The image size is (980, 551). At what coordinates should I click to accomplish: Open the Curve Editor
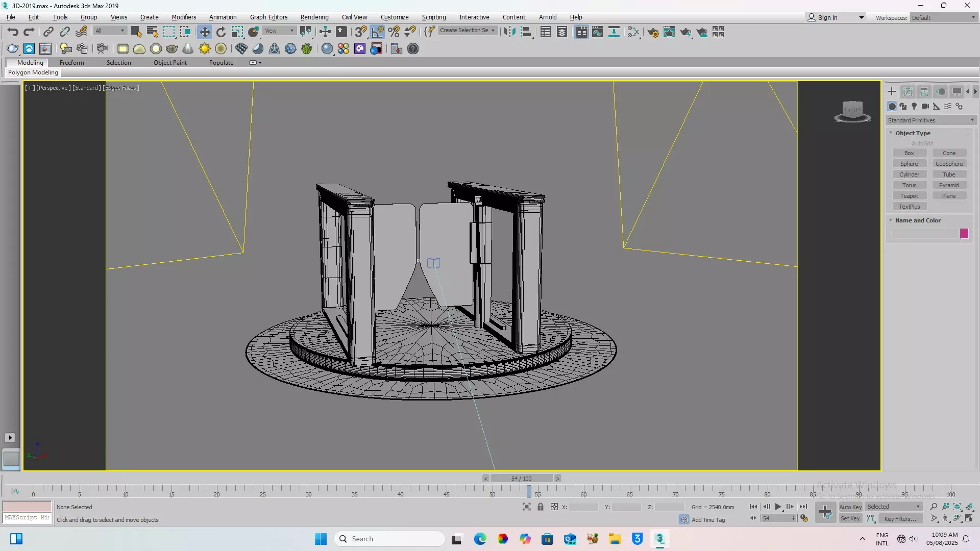[598, 32]
